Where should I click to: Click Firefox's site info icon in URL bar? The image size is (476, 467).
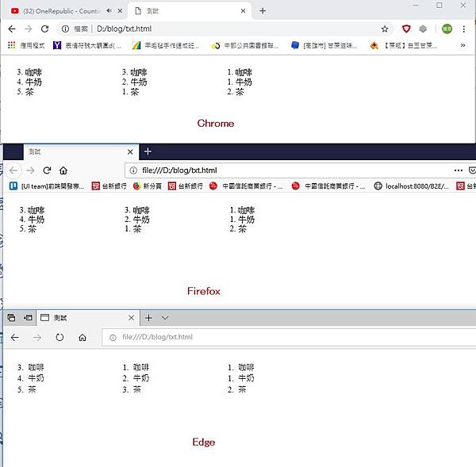(133, 170)
